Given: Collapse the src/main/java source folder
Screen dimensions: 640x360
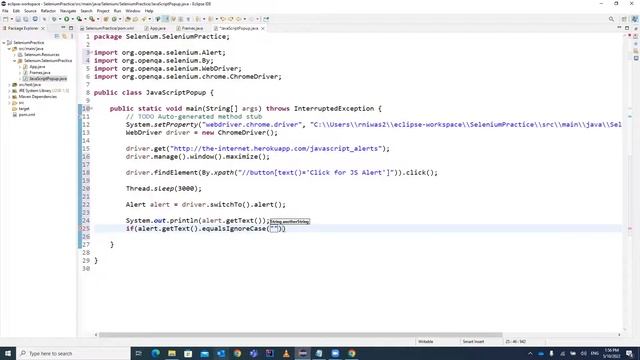Looking at the screenshot, I should pyautogui.click(x=9, y=49).
